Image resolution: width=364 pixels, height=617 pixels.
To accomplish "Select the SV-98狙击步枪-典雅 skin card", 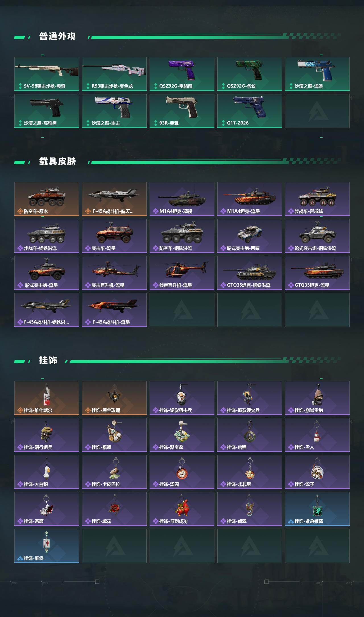I will pos(47,74).
